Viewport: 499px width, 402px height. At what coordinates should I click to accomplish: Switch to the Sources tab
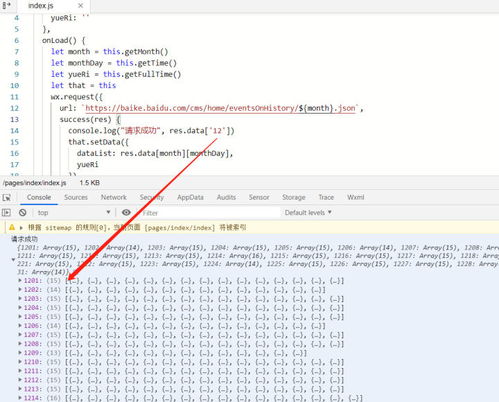coord(76,197)
